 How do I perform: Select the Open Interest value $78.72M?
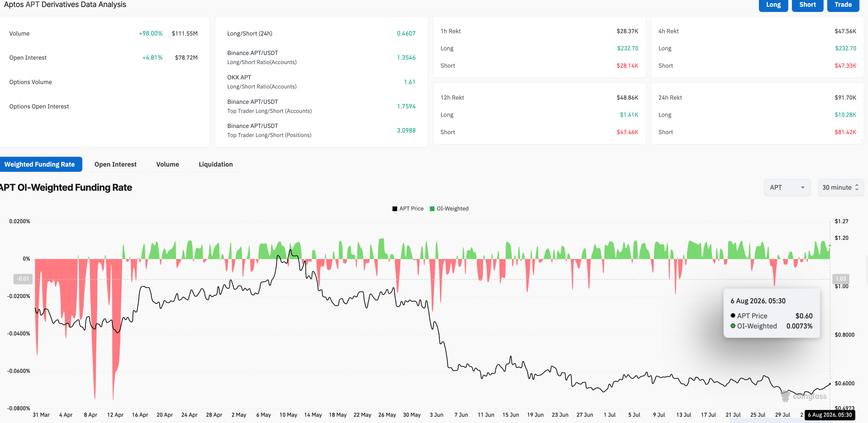click(x=186, y=58)
